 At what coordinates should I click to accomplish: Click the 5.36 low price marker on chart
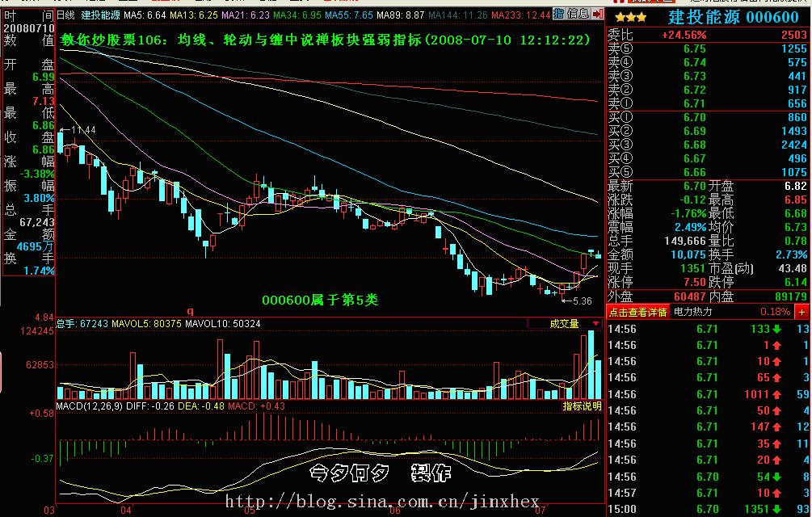[x=582, y=301]
